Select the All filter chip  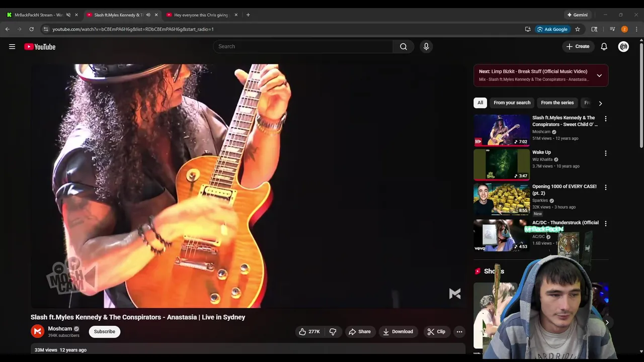[x=480, y=103]
